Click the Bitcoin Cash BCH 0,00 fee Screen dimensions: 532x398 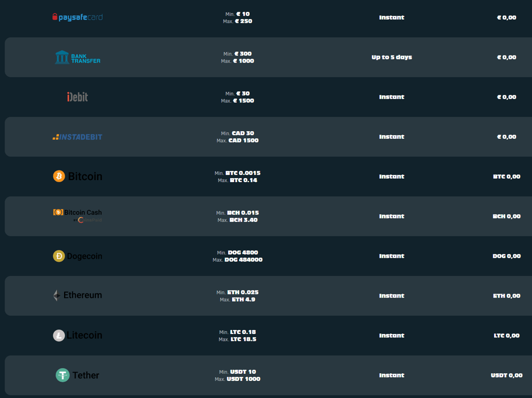[x=507, y=216]
